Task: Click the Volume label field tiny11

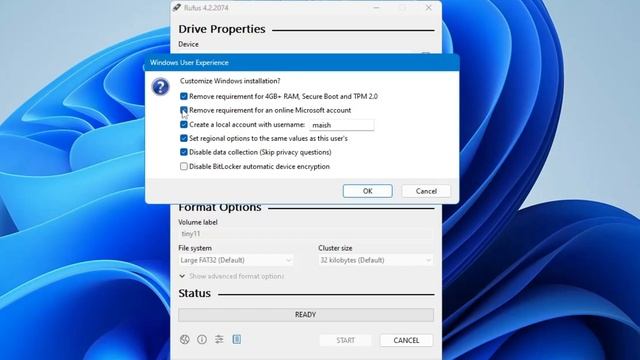Action: point(305,234)
